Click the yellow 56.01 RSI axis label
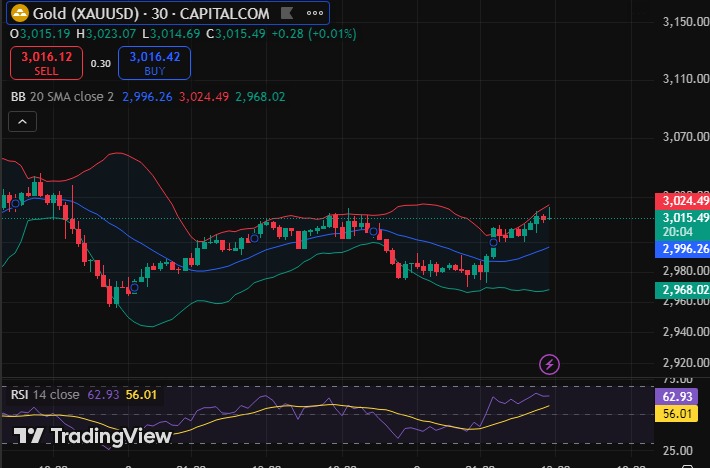Image resolution: width=710 pixels, height=468 pixels. tap(676, 414)
